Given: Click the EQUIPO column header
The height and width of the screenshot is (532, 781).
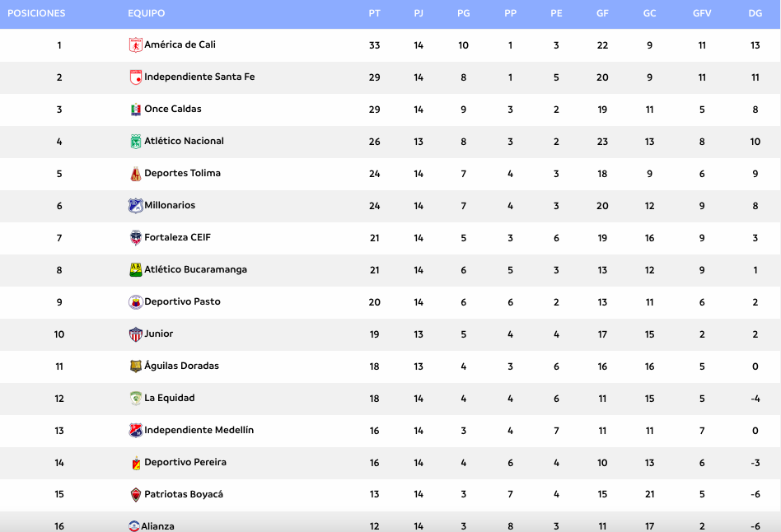Looking at the screenshot, I should (x=146, y=13).
